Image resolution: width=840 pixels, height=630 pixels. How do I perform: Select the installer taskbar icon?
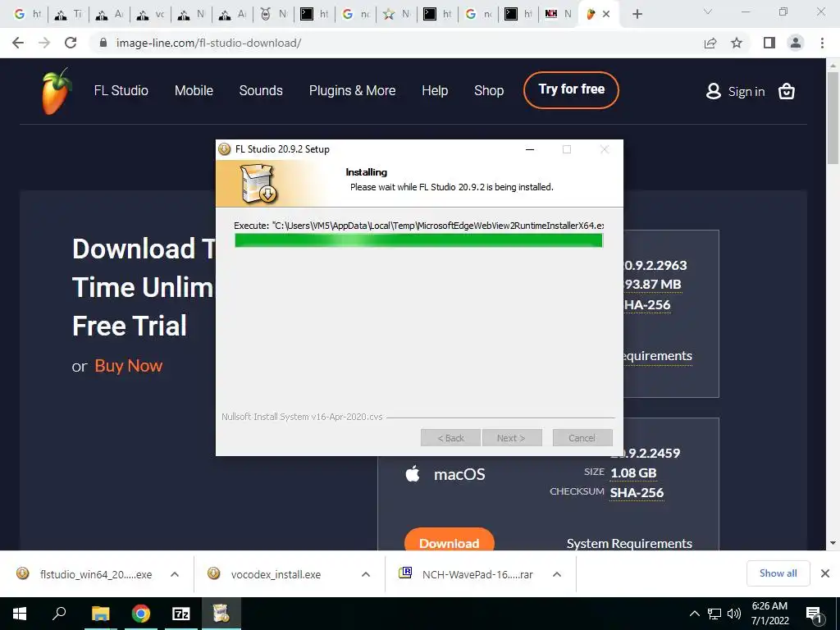tap(221, 614)
